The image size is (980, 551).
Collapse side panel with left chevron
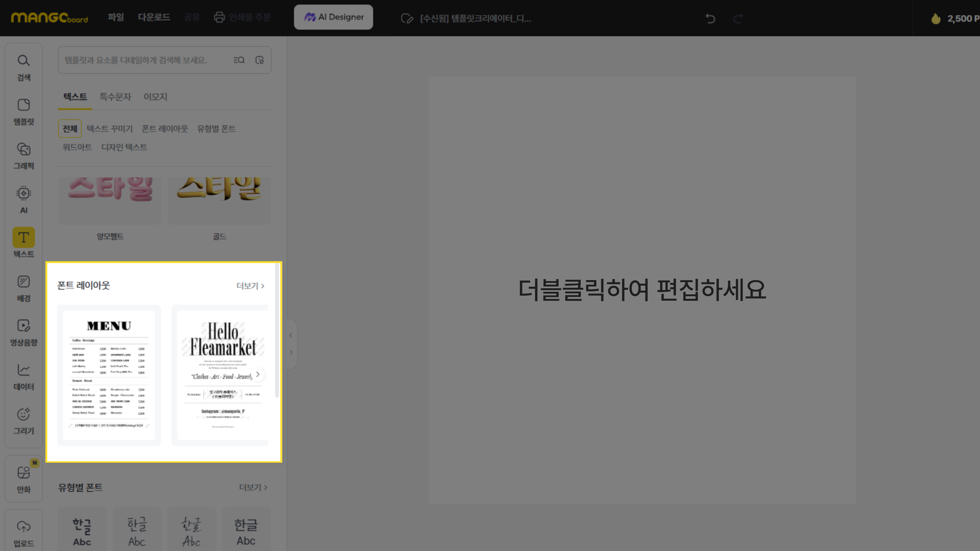291,335
